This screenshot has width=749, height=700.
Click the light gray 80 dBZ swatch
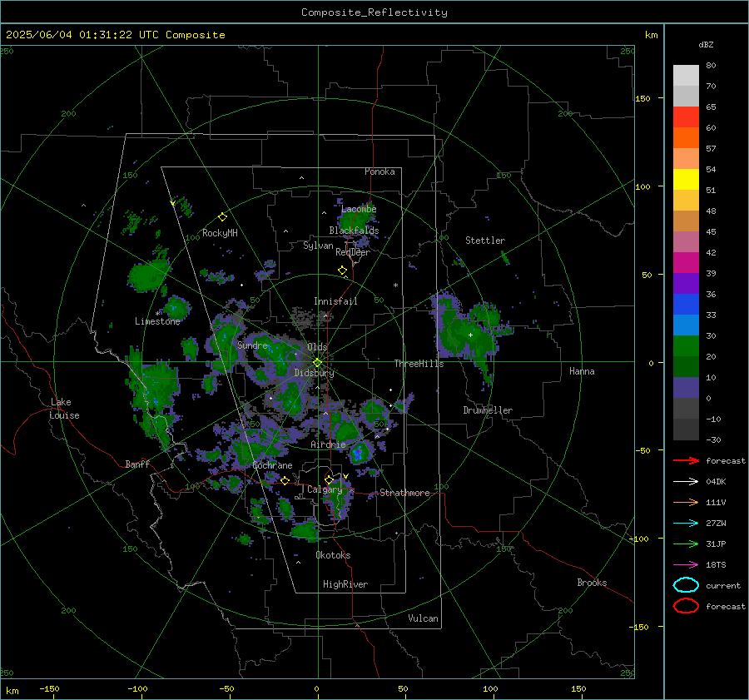[x=686, y=75]
